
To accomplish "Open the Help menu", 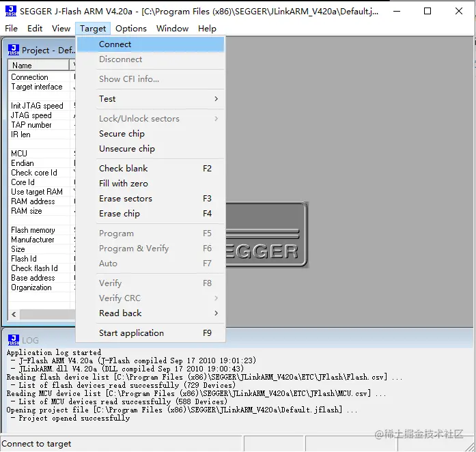I will click(207, 29).
